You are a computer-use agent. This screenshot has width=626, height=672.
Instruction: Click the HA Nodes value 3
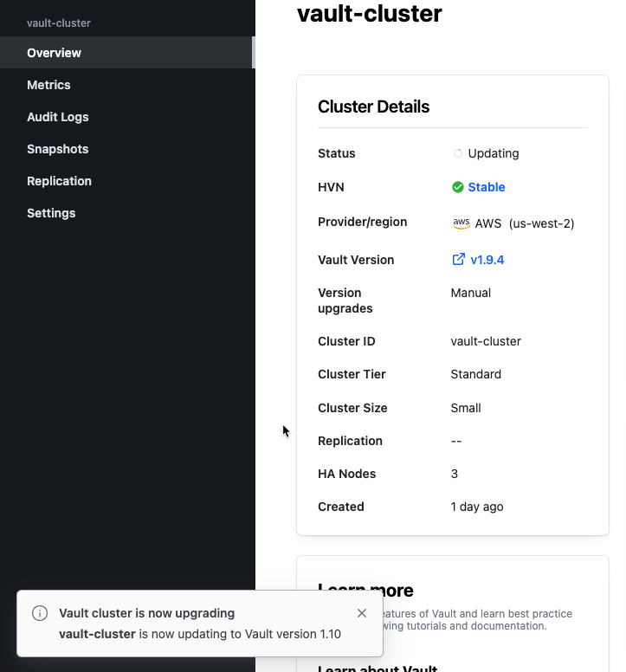pos(455,474)
